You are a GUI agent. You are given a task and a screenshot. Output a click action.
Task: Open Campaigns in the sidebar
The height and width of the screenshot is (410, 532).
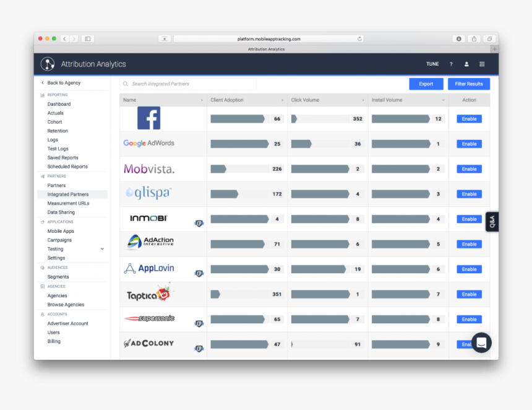coord(59,240)
